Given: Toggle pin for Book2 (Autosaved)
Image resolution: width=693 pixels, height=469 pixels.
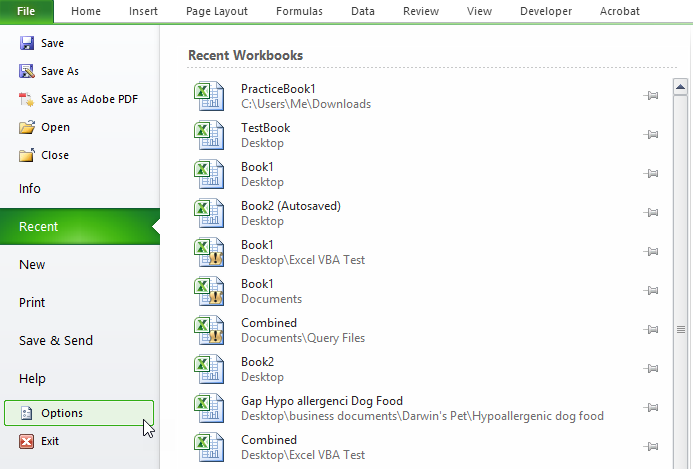Looking at the screenshot, I should tap(650, 213).
